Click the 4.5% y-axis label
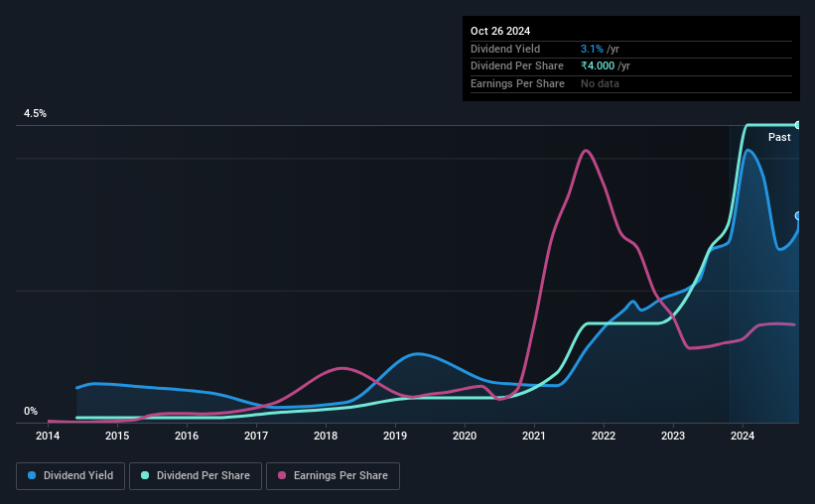 (x=35, y=113)
